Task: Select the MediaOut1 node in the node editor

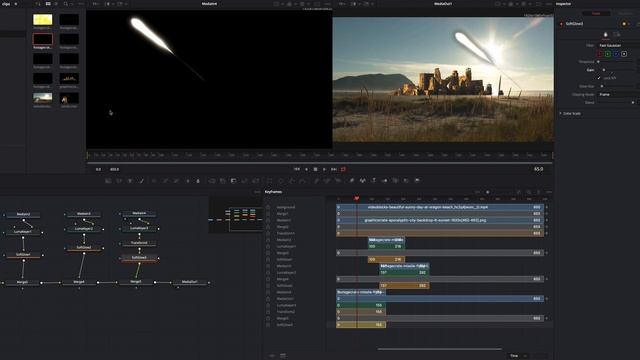Action: (189, 282)
